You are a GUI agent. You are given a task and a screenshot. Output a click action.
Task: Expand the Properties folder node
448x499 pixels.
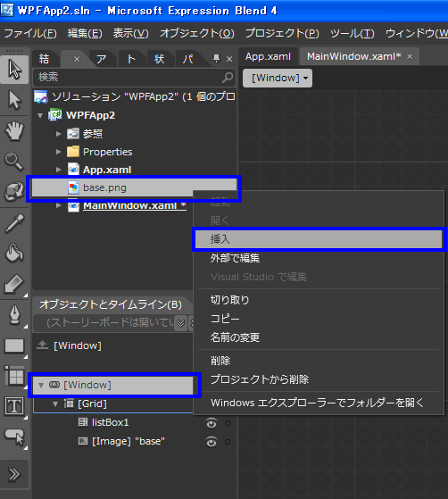tap(59, 152)
